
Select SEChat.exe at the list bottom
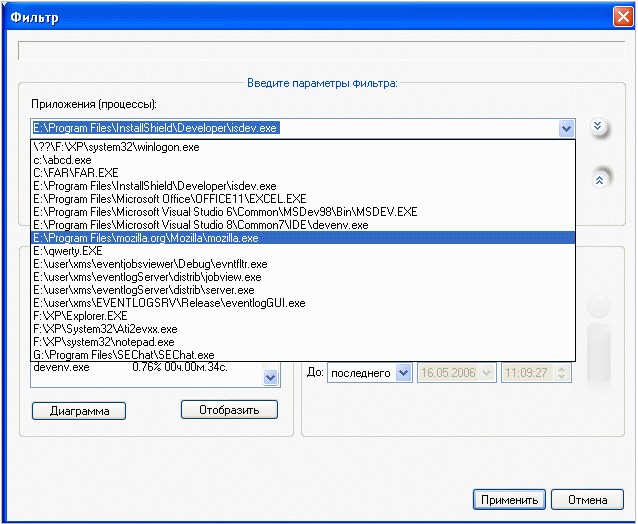[x=123, y=355]
